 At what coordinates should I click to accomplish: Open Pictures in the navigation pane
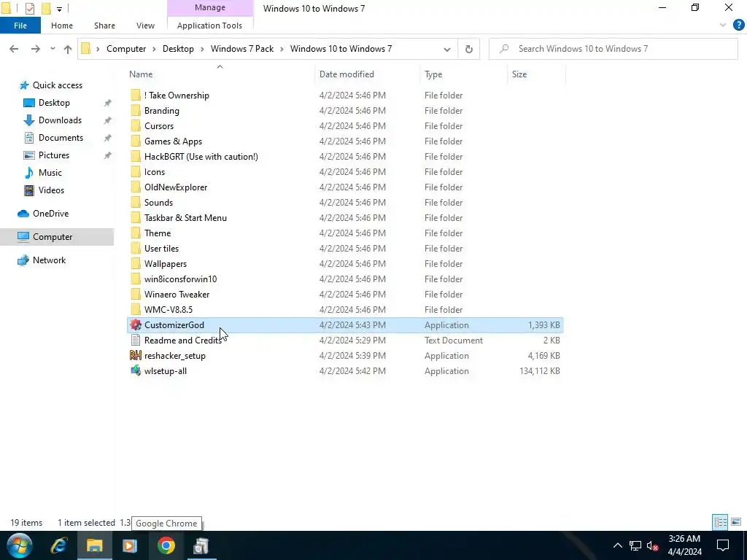(x=54, y=155)
